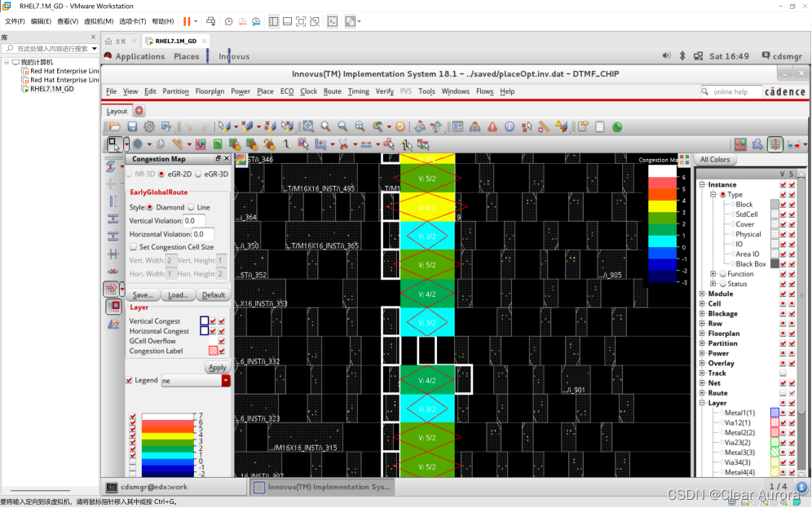The image size is (812, 508).
Task: Click the blue info attribute icon
Action: pyautogui.click(x=510, y=127)
